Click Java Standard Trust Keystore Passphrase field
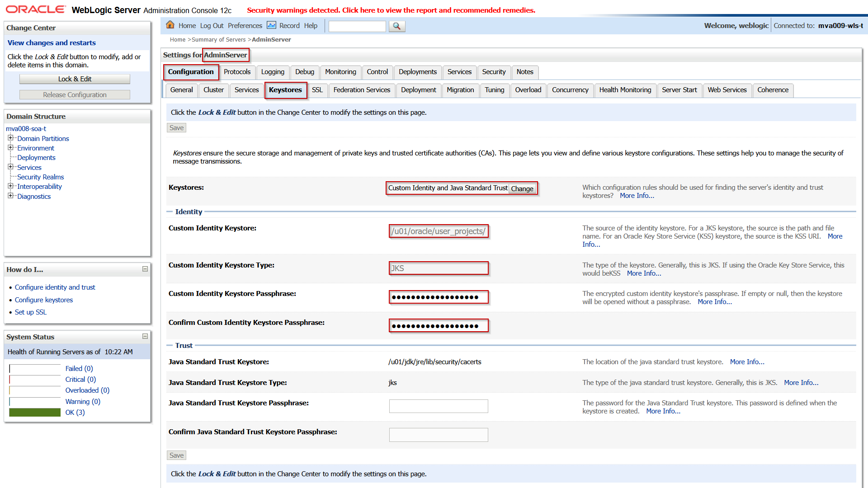868x488 pixels. pos(438,406)
